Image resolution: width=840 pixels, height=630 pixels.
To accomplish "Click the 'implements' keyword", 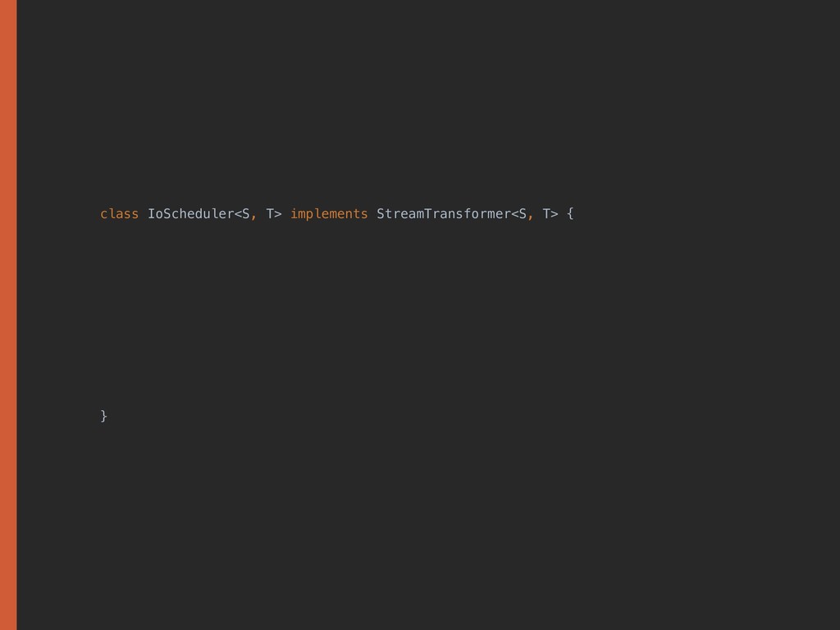I will point(328,214).
